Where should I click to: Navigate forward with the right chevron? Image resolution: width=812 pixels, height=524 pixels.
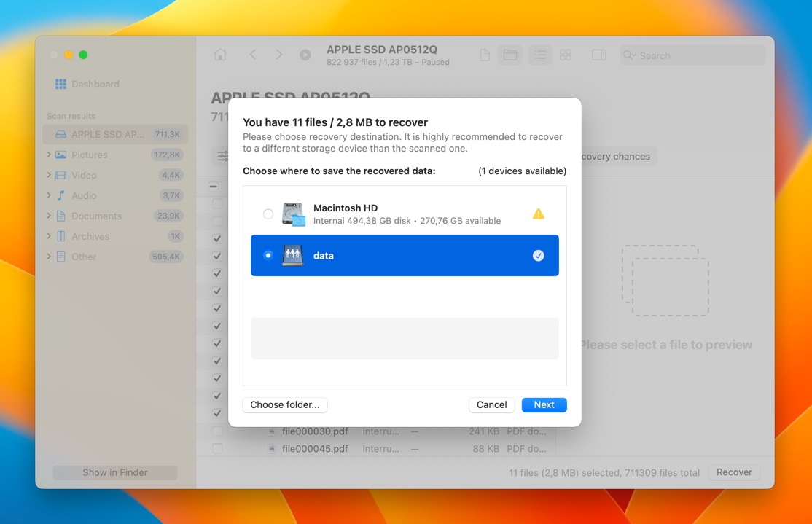(278, 55)
